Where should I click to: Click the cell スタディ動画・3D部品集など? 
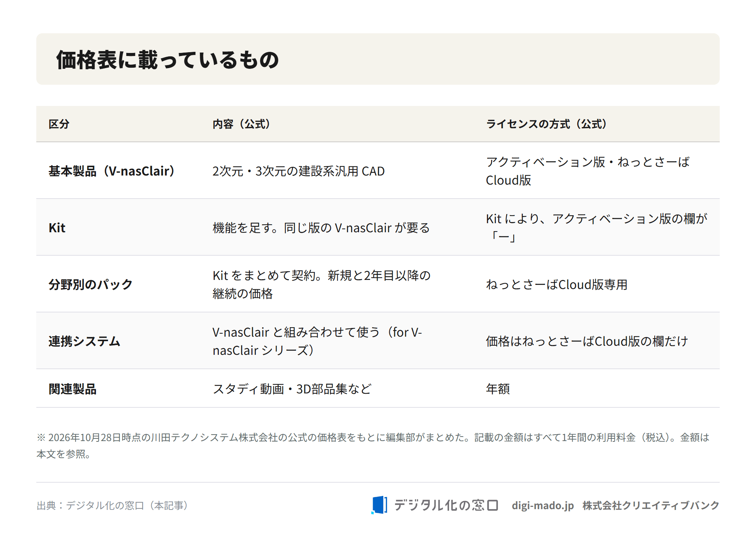point(292,389)
